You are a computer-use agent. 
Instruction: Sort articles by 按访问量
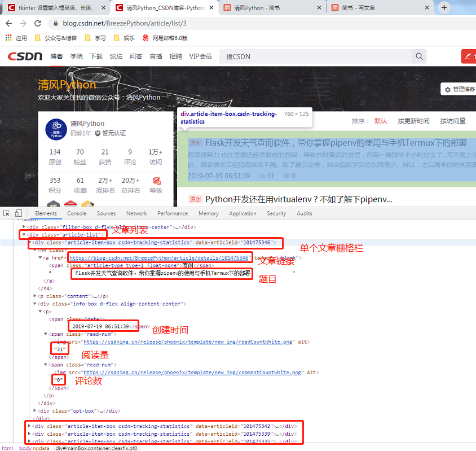tap(453, 121)
